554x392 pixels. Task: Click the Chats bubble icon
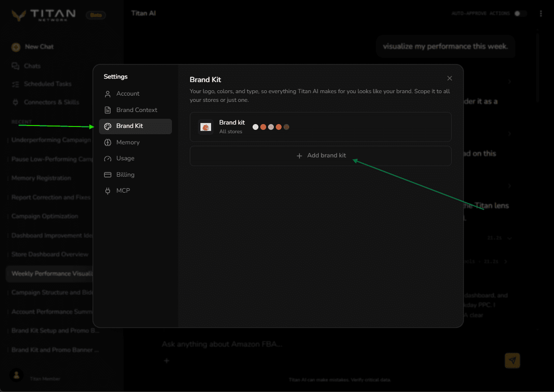pos(15,66)
